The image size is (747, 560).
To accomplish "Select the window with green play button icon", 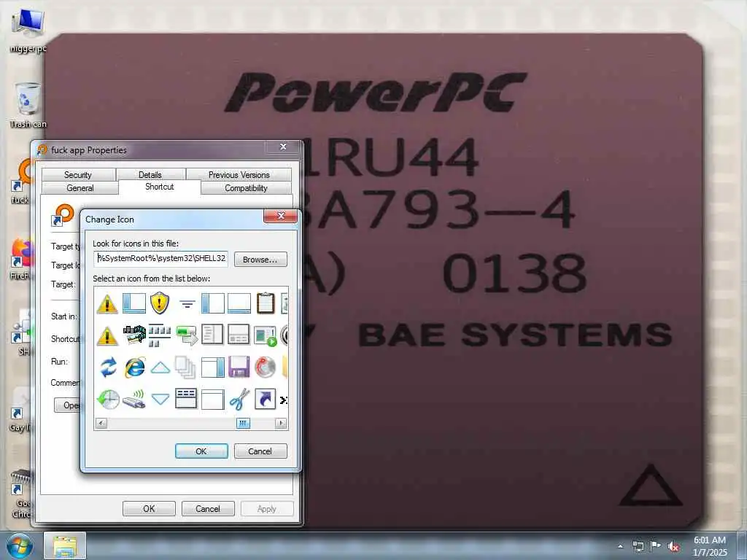I will (x=266, y=335).
